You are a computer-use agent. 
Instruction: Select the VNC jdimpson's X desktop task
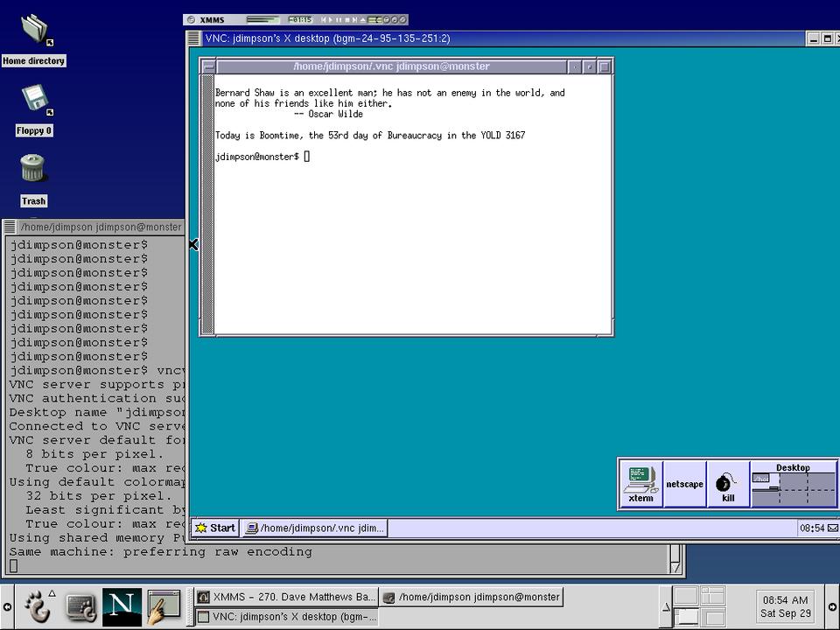pos(286,617)
